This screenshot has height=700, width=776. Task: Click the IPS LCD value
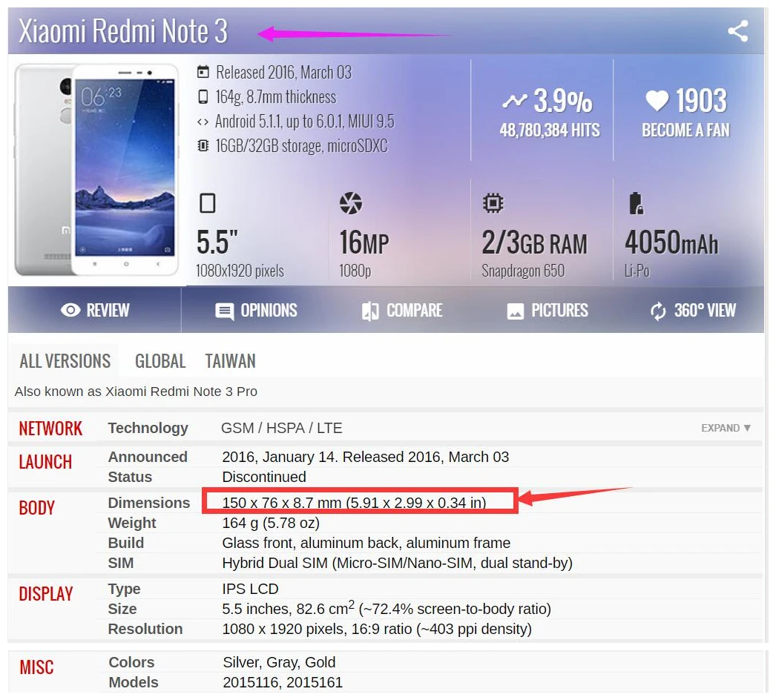pyautogui.click(x=250, y=590)
